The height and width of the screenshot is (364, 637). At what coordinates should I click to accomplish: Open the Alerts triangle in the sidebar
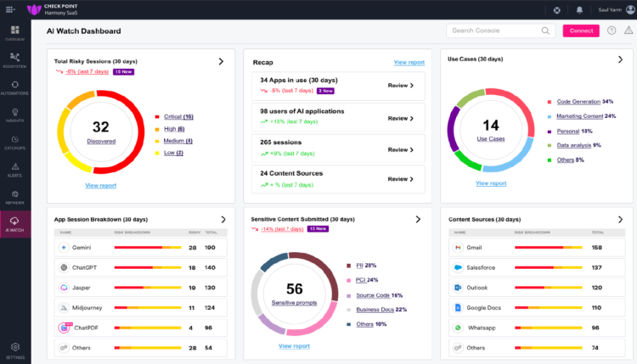14,168
